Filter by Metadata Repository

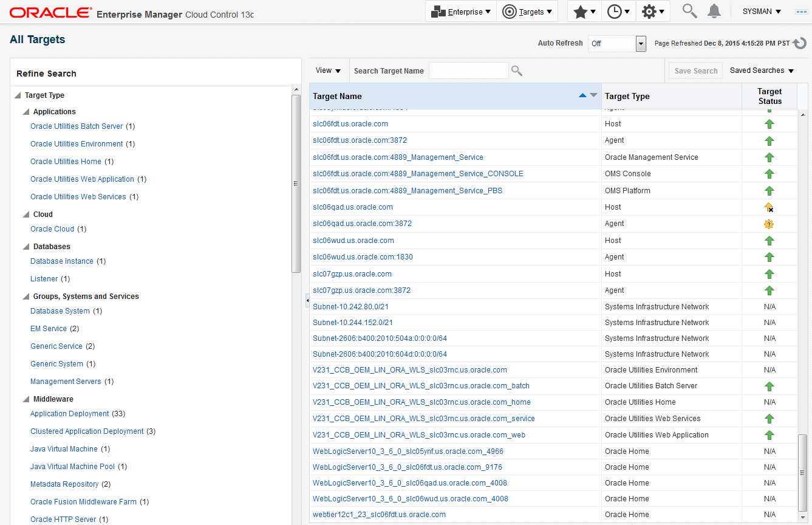click(x=64, y=484)
